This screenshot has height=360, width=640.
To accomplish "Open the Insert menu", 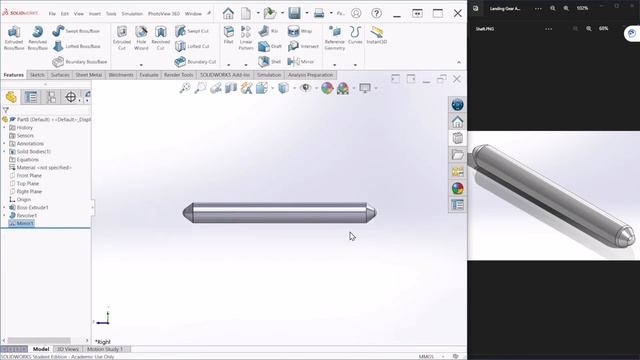I will click(95, 13).
